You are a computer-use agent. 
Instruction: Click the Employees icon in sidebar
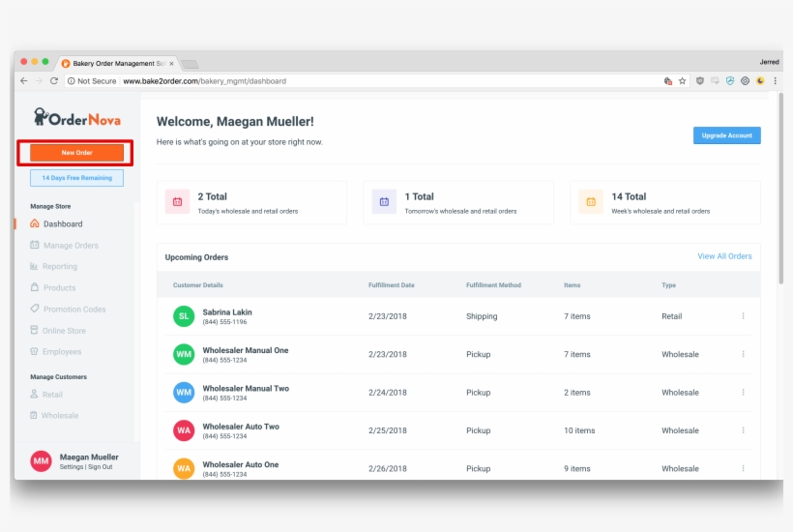[x=35, y=352]
